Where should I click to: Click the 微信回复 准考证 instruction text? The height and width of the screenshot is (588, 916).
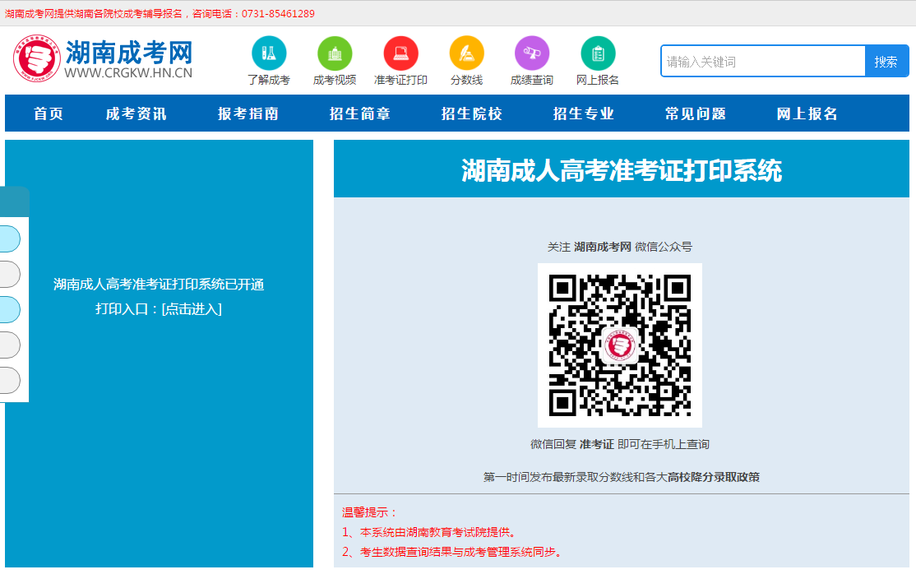coord(620,445)
